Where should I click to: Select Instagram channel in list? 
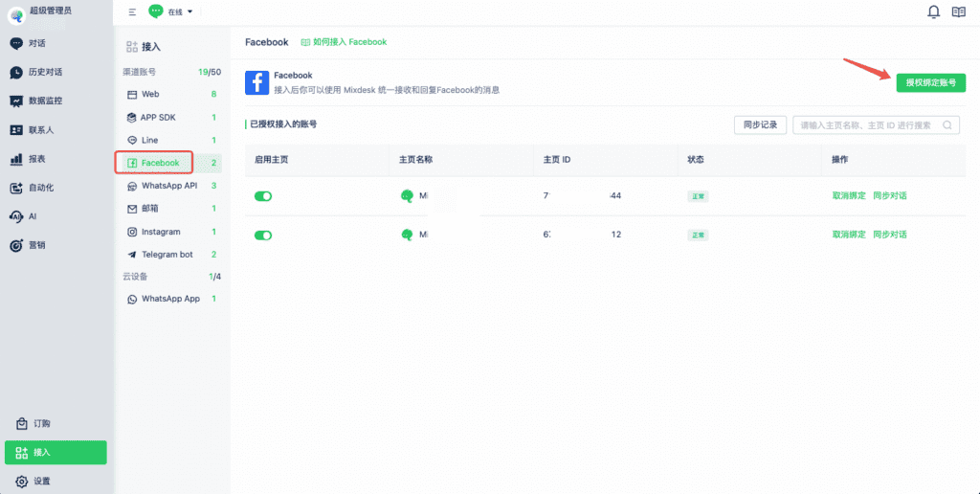tap(161, 232)
